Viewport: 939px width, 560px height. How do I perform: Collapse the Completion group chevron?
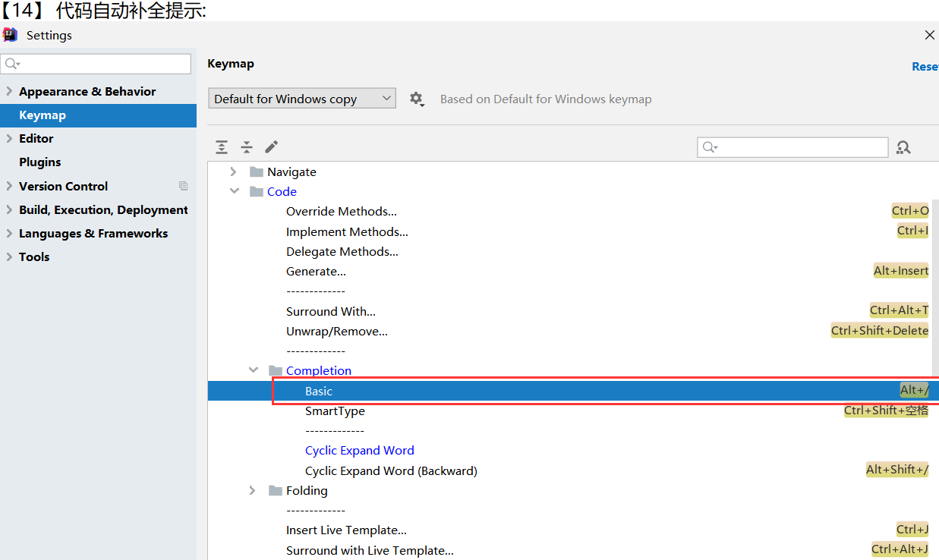(253, 370)
